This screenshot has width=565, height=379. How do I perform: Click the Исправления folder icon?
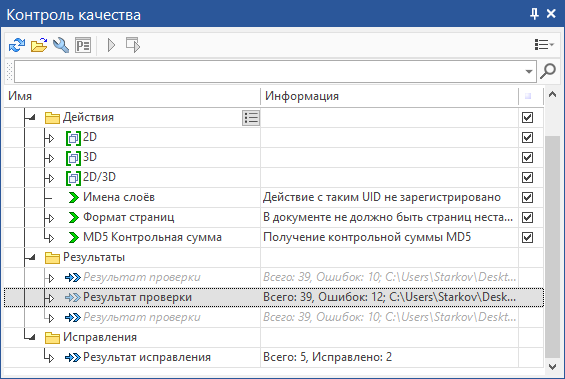click(x=52, y=338)
